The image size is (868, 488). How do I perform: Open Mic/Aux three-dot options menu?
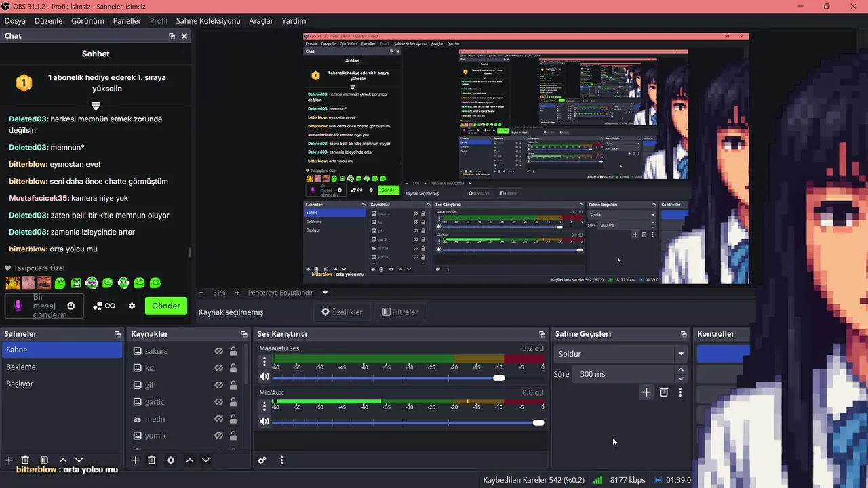(x=264, y=407)
